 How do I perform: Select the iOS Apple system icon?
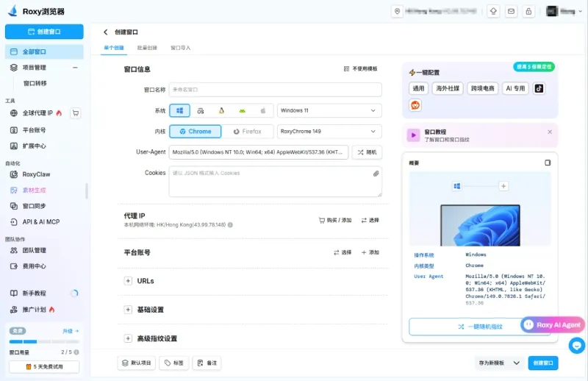pyautogui.click(x=263, y=111)
